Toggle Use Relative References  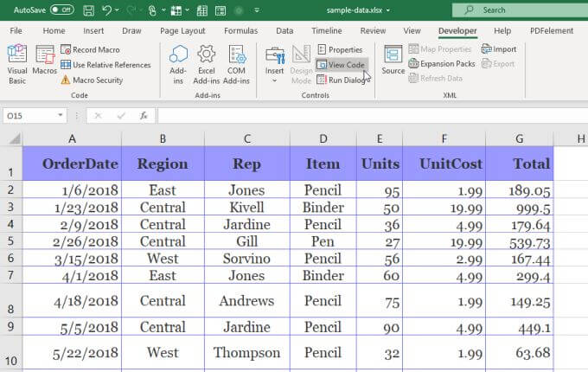click(105, 65)
